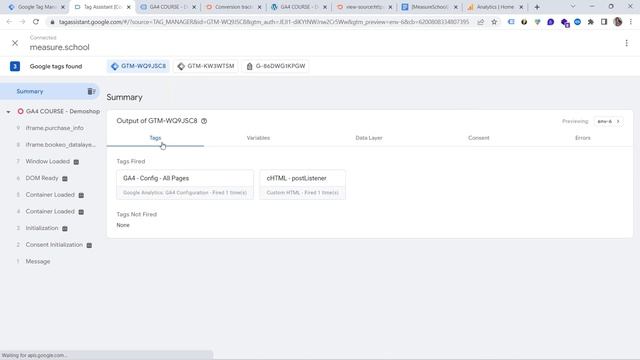Switch to the Conversion tracking browser tab
The image size is (640, 360).
233,7
